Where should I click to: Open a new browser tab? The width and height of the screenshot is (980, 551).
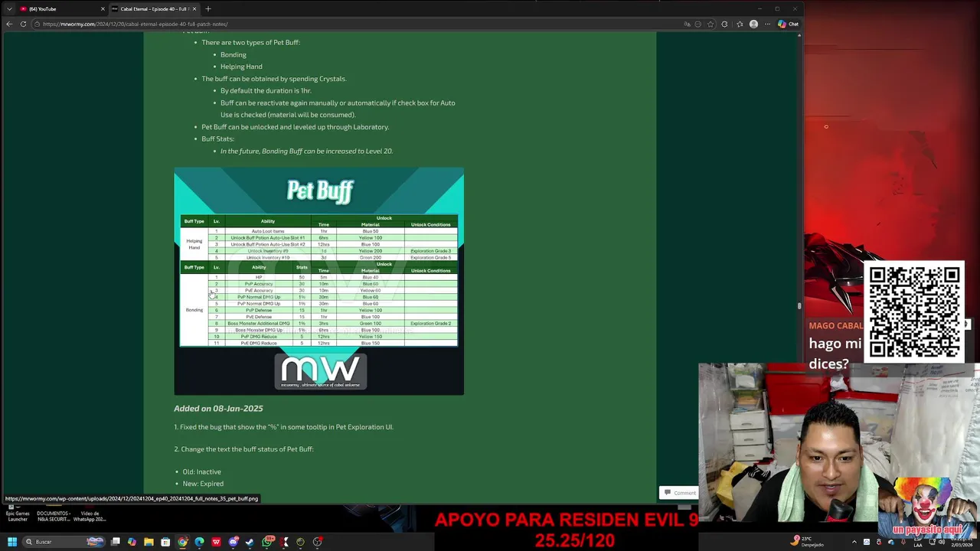pyautogui.click(x=208, y=8)
